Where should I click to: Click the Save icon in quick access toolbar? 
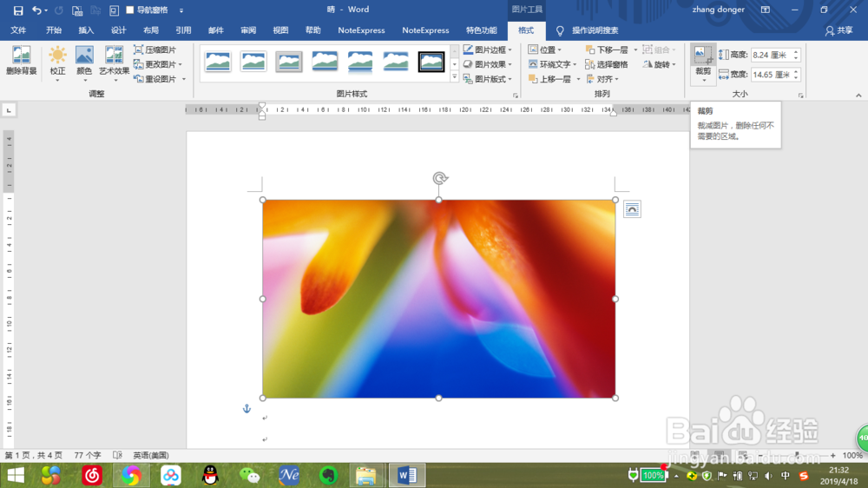pyautogui.click(x=17, y=10)
